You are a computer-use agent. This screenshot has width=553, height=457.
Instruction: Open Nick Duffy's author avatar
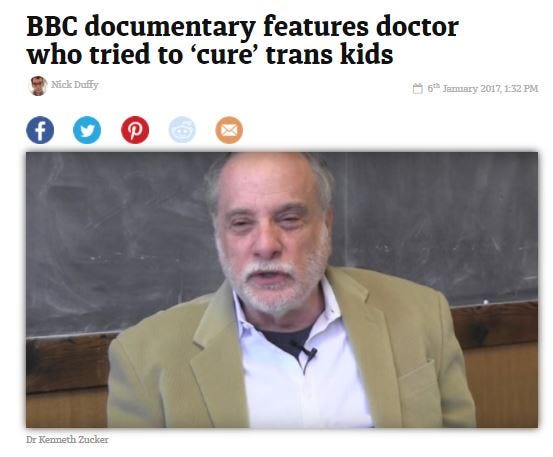click(38, 86)
